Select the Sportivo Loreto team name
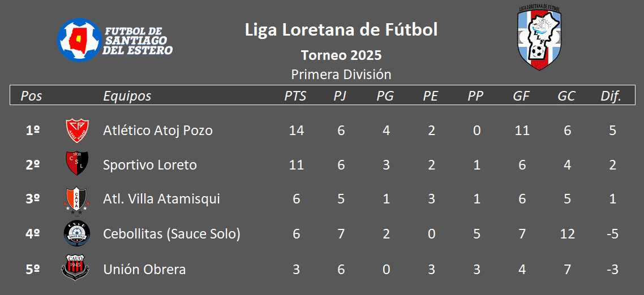Viewport: 644px width, 295px height. 150,165
